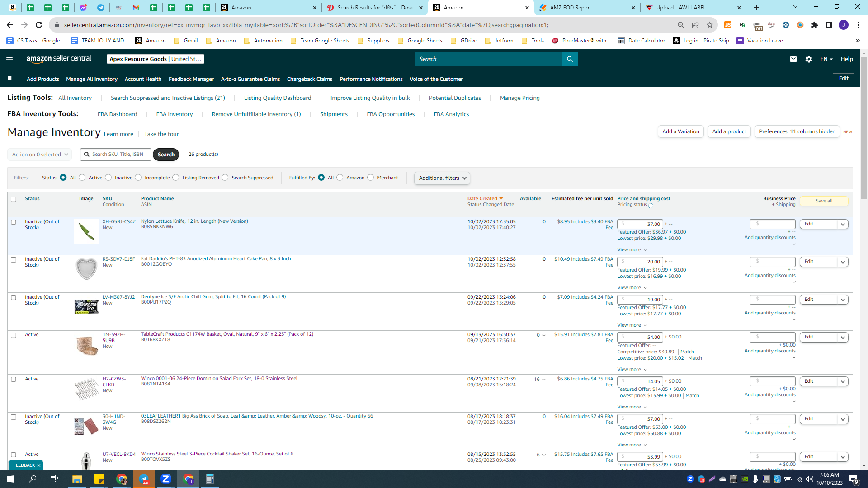Open the browser extensions puzzle icon

[815, 25]
